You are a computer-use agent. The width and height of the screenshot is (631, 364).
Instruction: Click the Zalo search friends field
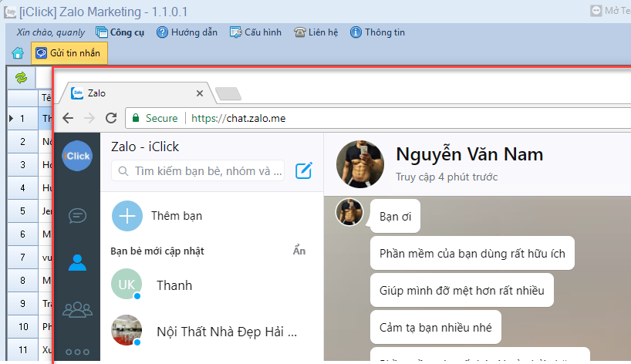[x=198, y=171]
